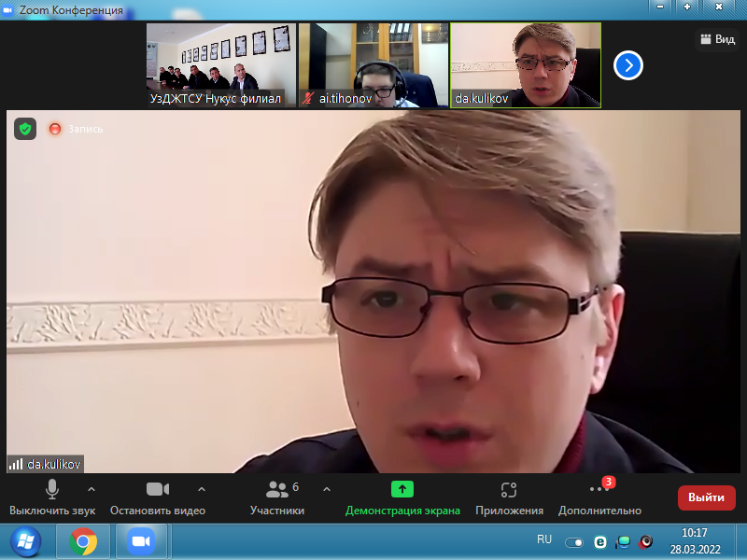This screenshot has height=560, width=747.
Task: Open the Participants panel icon
Action: 277,489
